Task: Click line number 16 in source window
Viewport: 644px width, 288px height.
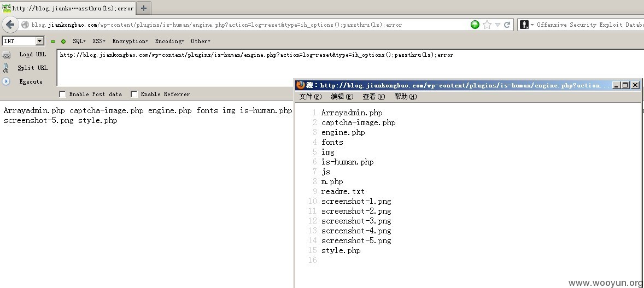Action: pos(313,260)
